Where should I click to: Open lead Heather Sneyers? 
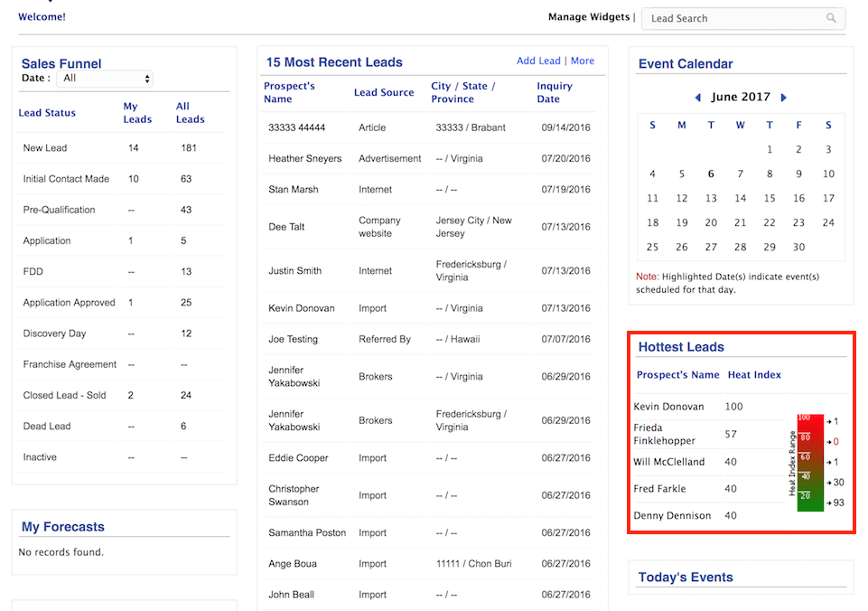305,158
